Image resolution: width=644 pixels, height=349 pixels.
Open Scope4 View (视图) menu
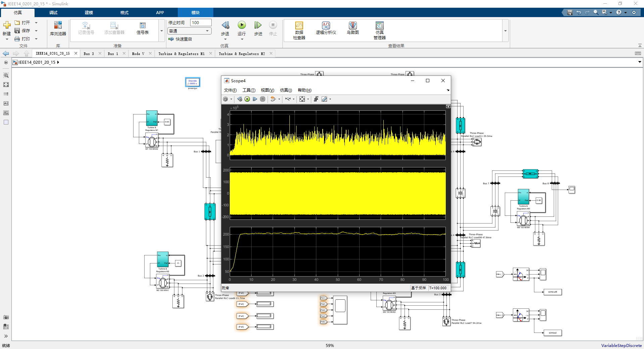(x=267, y=90)
